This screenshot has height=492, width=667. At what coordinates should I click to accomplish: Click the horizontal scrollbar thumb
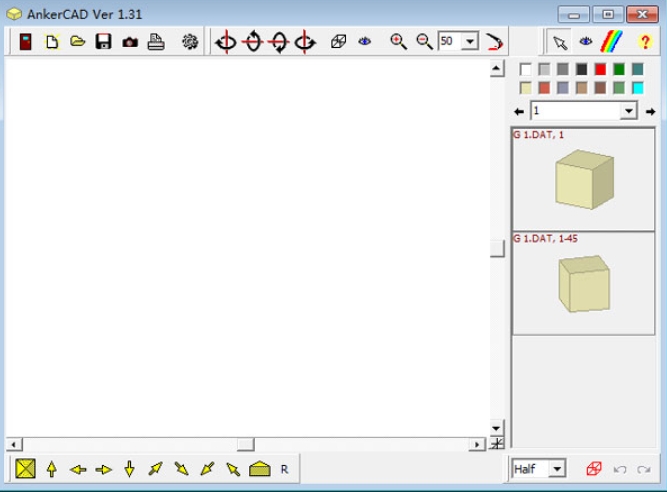click(x=245, y=444)
